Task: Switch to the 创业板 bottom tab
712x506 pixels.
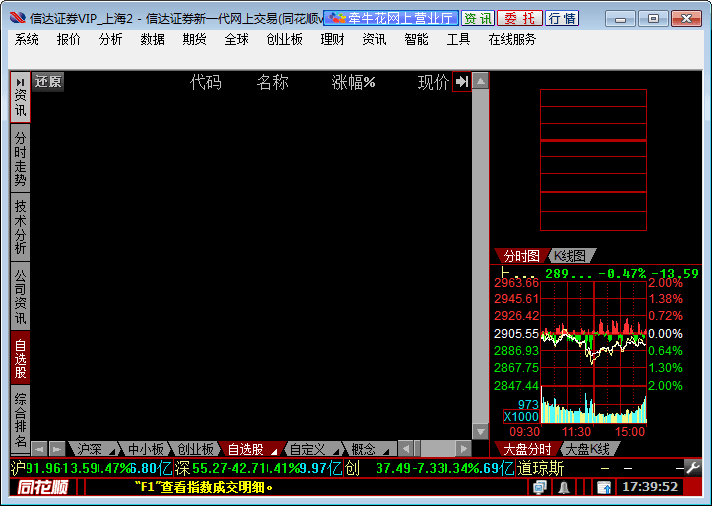Action: pos(195,449)
